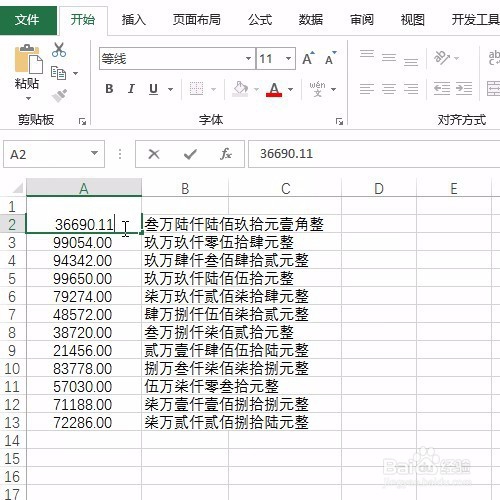Image resolution: width=500 pixels, height=500 pixels.
Task: Click the text Orientation icon
Action: [442, 58]
